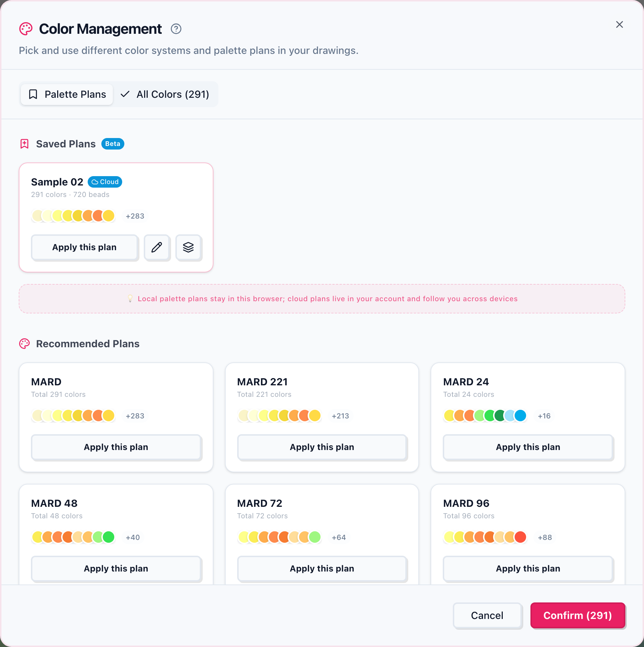
Task: Close the Color Management dialog
Action: 620,24
